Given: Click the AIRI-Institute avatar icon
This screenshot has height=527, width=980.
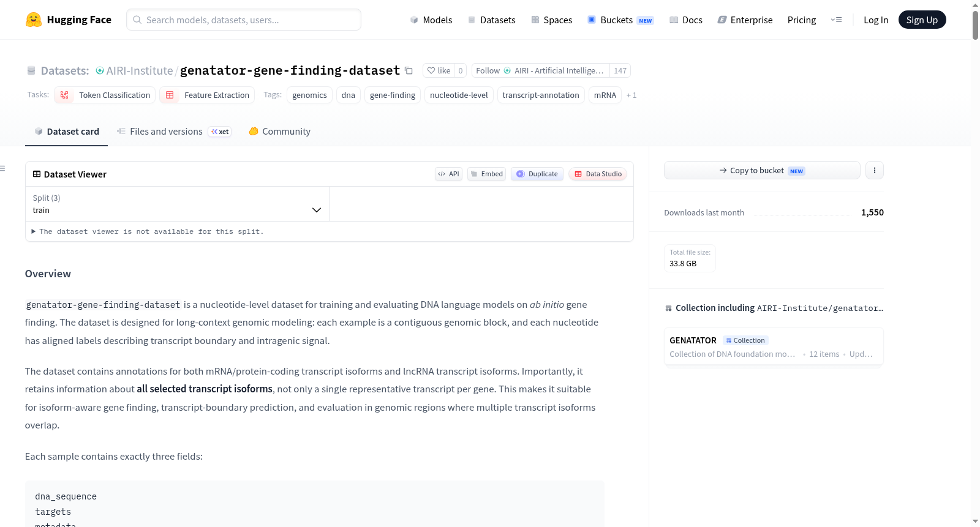Looking at the screenshot, I should coord(100,71).
